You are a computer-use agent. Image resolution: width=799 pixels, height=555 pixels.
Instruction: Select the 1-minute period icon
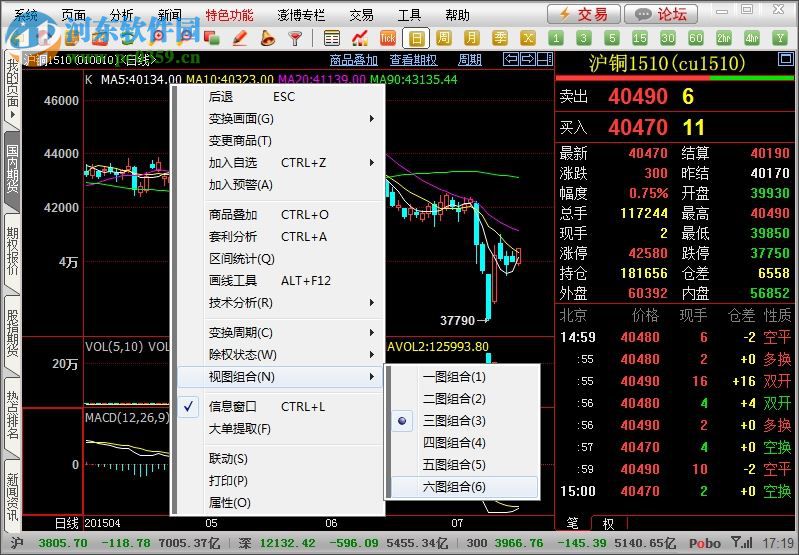556,38
